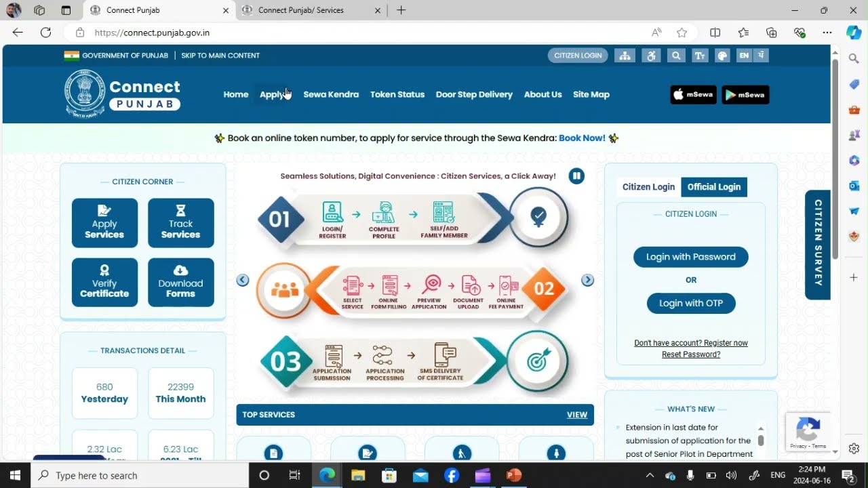Open Collections icon
The width and height of the screenshot is (868, 488).
pos(771,33)
